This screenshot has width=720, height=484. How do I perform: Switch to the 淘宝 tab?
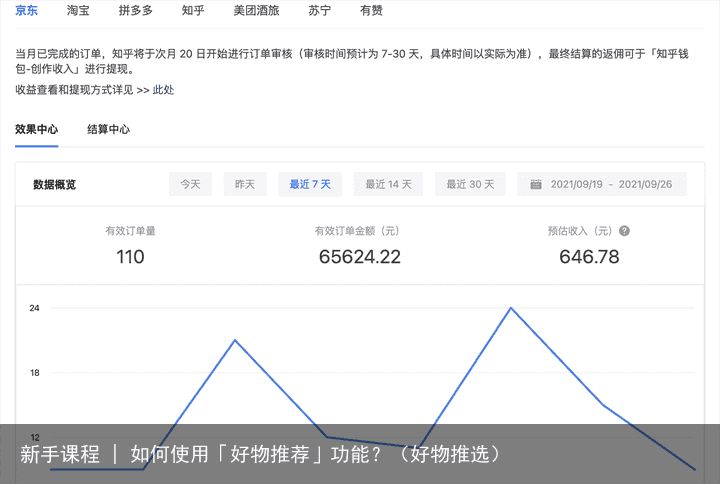(x=78, y=10)
